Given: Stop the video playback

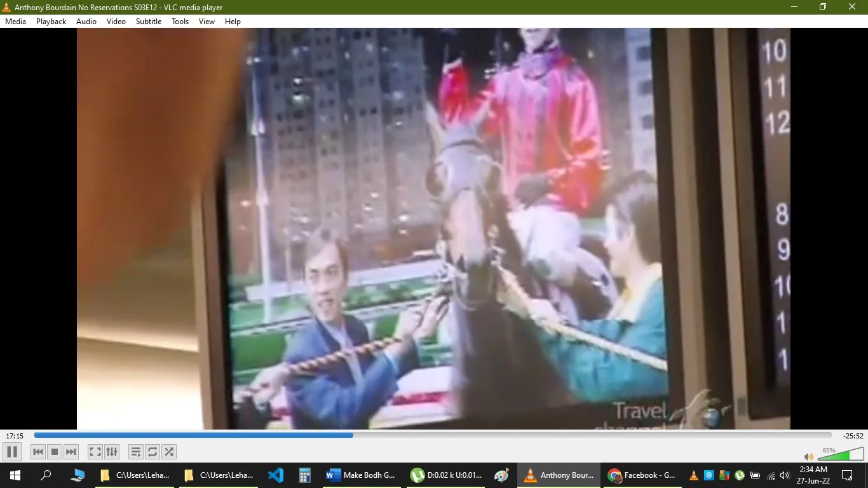Looking at the screenshot, I should 55,452.
